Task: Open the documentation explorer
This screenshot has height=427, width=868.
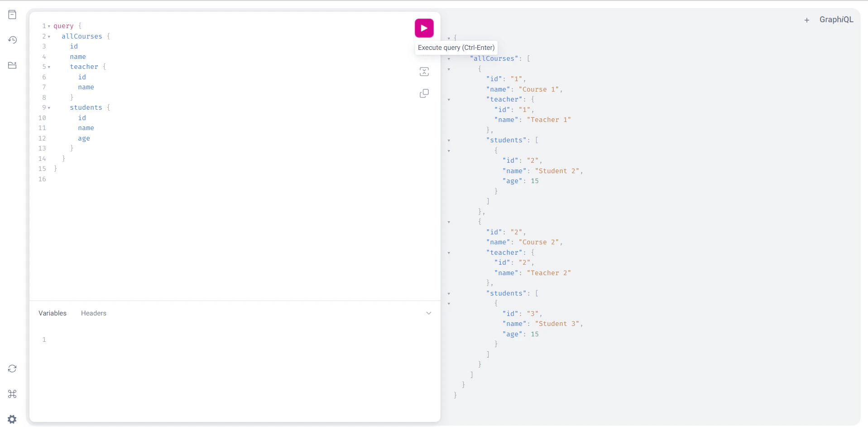Action: (x=12, y=15)
